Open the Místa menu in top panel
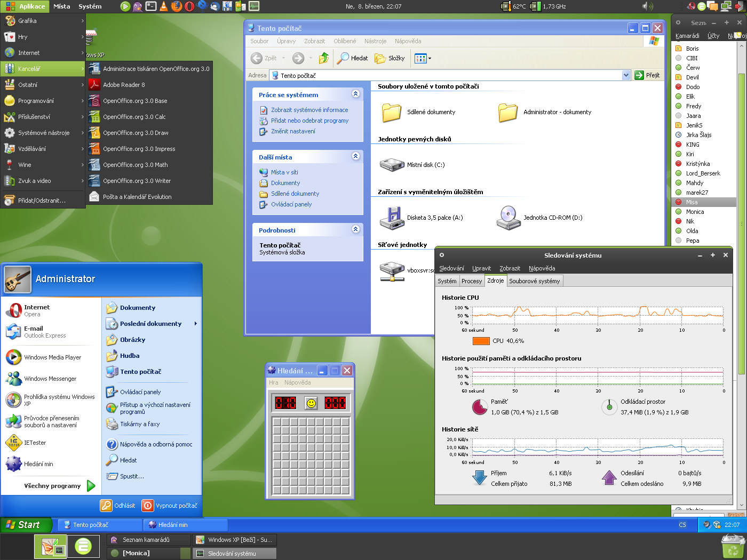This screenshot has height=560, width=747. coord(62,6)
